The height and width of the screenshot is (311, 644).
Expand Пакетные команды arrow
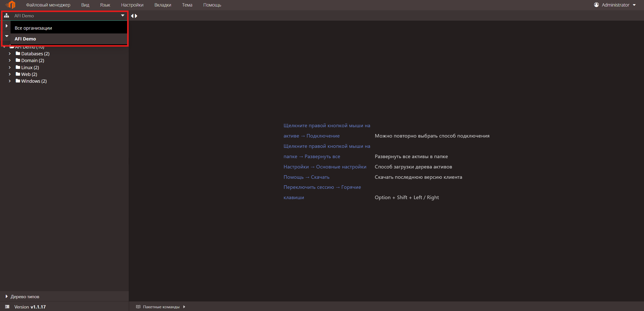point(184,307)
